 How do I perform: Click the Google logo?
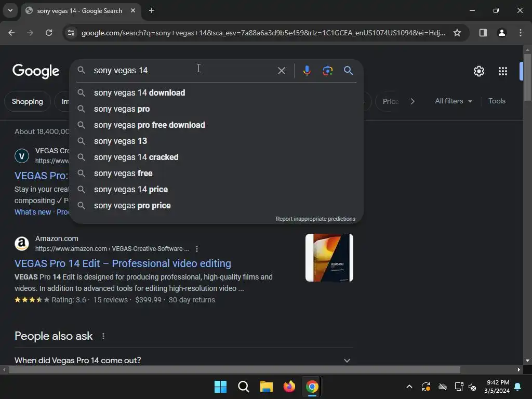pyautogui.click(x=36, y=71)
